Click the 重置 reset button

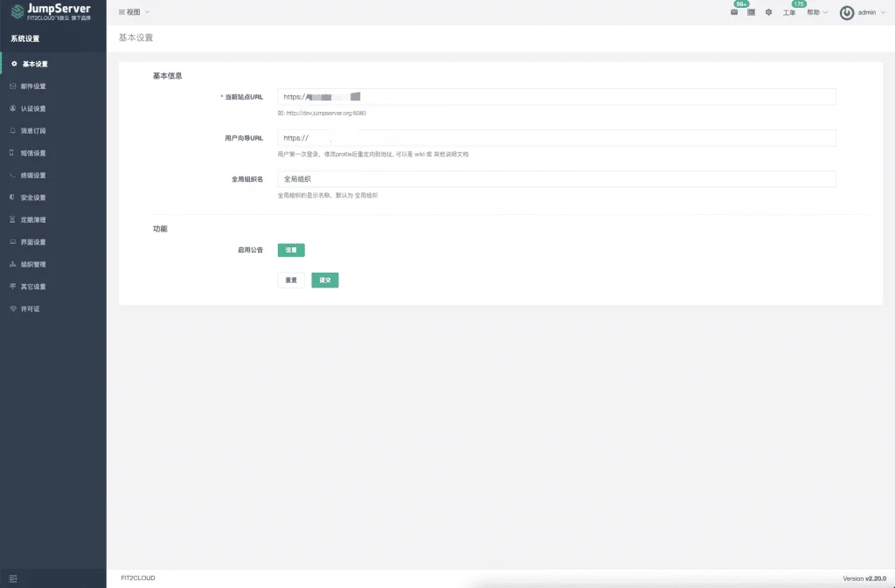291,280
